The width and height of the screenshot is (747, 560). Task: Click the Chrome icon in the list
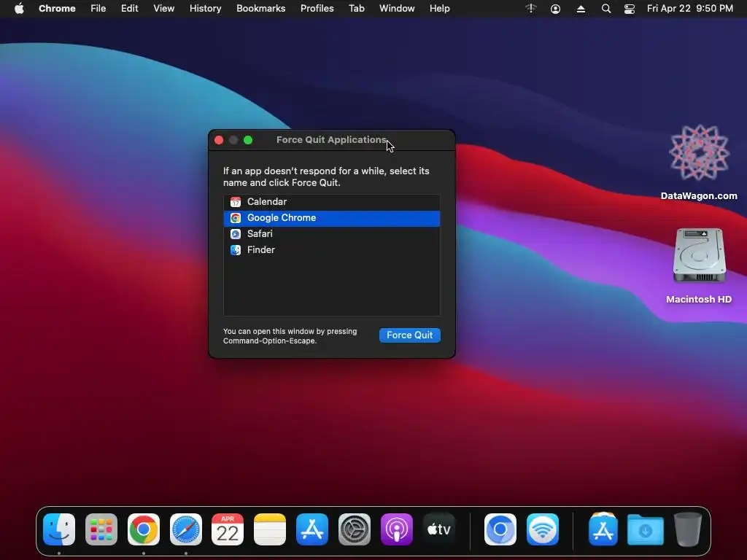[236, 218]
